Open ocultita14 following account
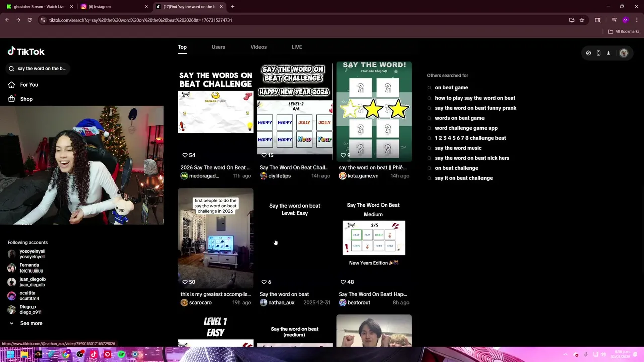The image size is (644, 362). pyautogui.click(x=24, y=296)
